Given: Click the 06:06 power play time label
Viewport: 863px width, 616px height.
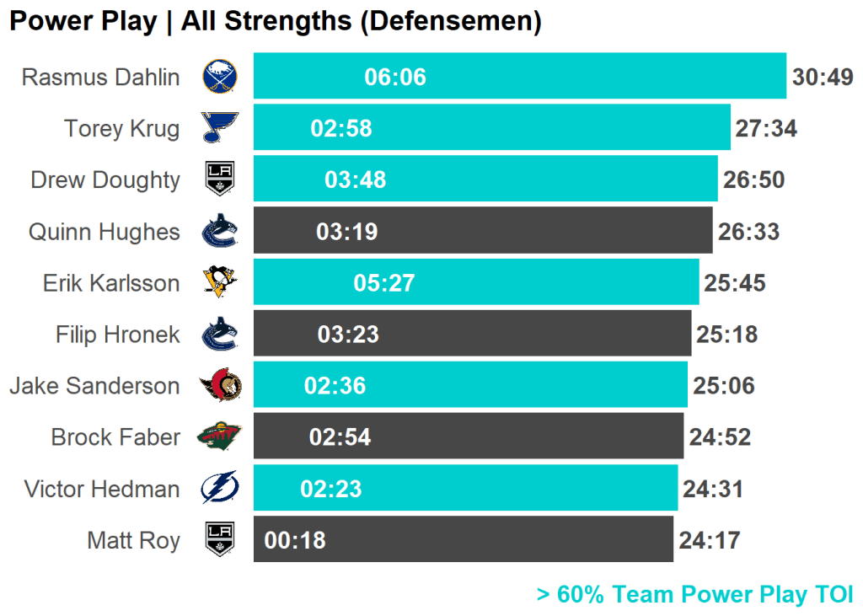Looking at the screenshot, I should (395, 78).
